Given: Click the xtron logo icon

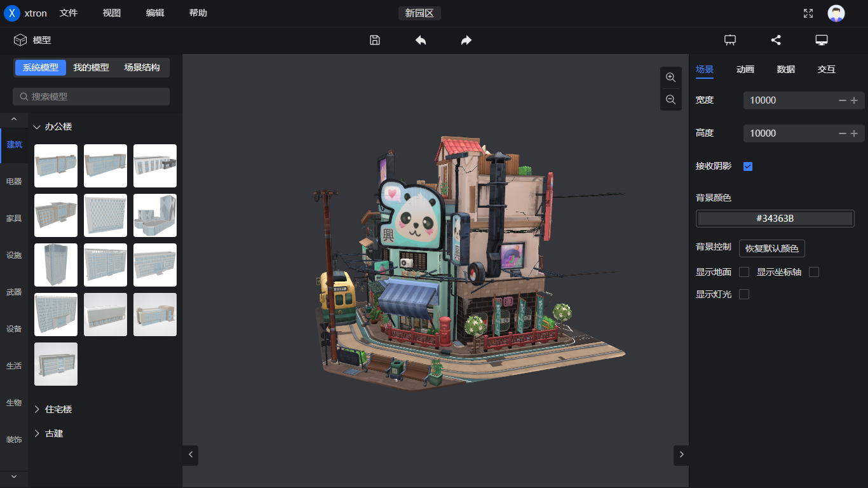Looking at the screenshot, I should [x=12, y=13].
